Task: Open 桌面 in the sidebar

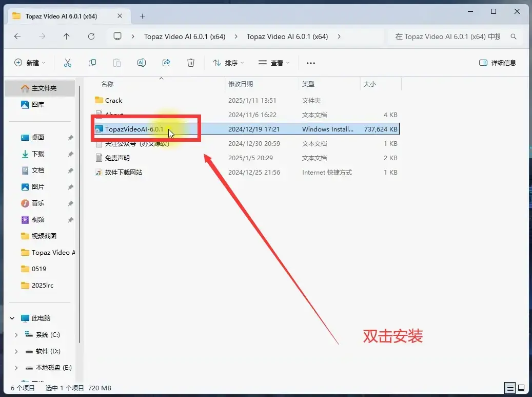Action: pos(38,138)
